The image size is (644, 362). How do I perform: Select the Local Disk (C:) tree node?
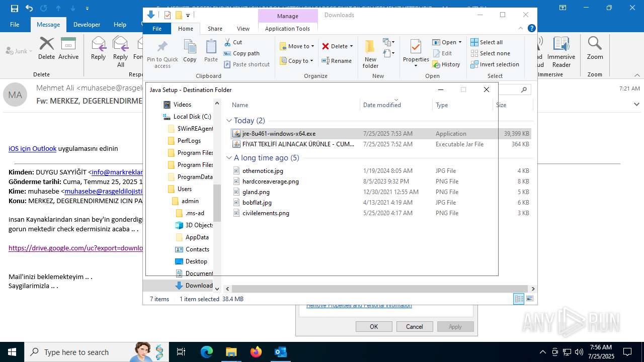tap(187, 117)
